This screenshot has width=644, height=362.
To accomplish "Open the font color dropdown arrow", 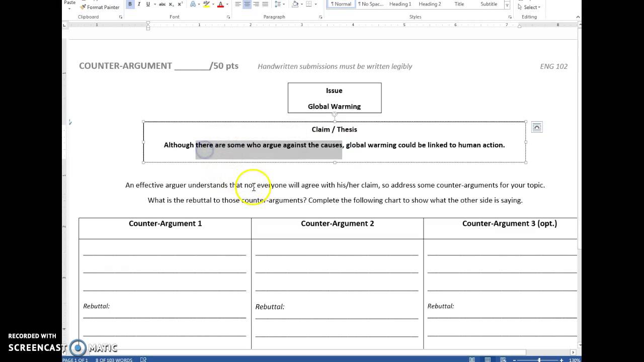I will pos(227,4).
